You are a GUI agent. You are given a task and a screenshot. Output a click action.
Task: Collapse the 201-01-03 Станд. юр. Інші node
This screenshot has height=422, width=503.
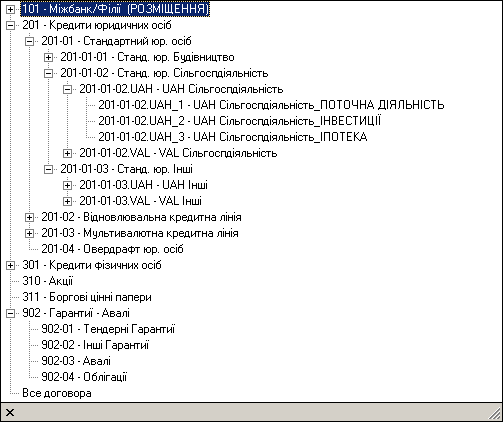pyautogui.click(x=48, y=170)
